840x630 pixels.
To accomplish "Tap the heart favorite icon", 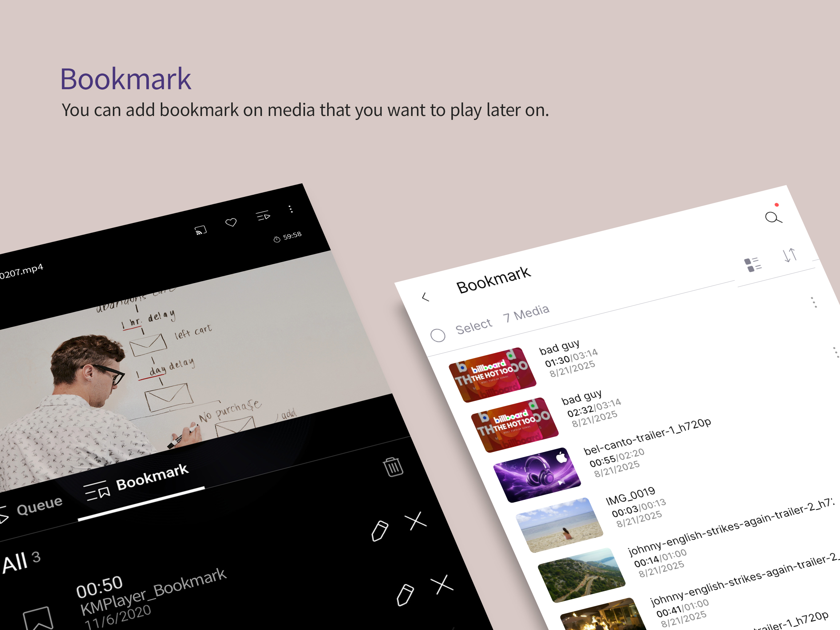I will click(231, 222).
